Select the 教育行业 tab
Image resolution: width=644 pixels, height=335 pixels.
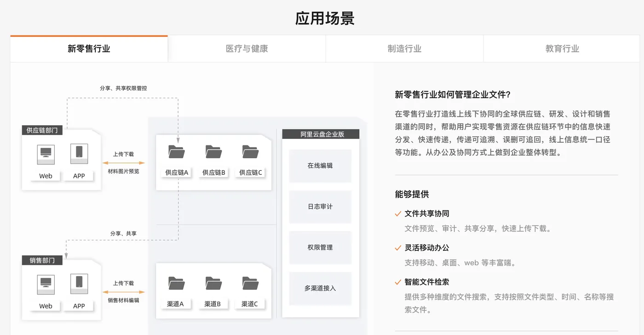(561, 48)
